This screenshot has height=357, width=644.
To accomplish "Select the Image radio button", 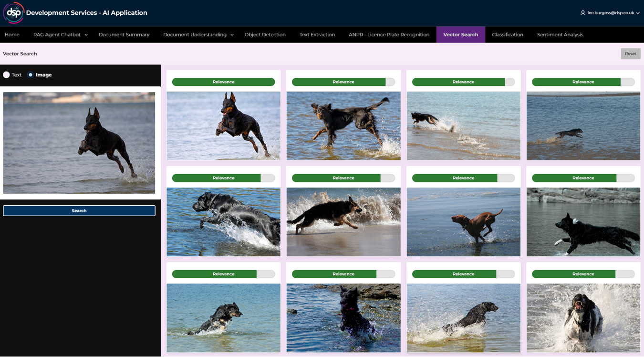I will (x=31, y=75).
